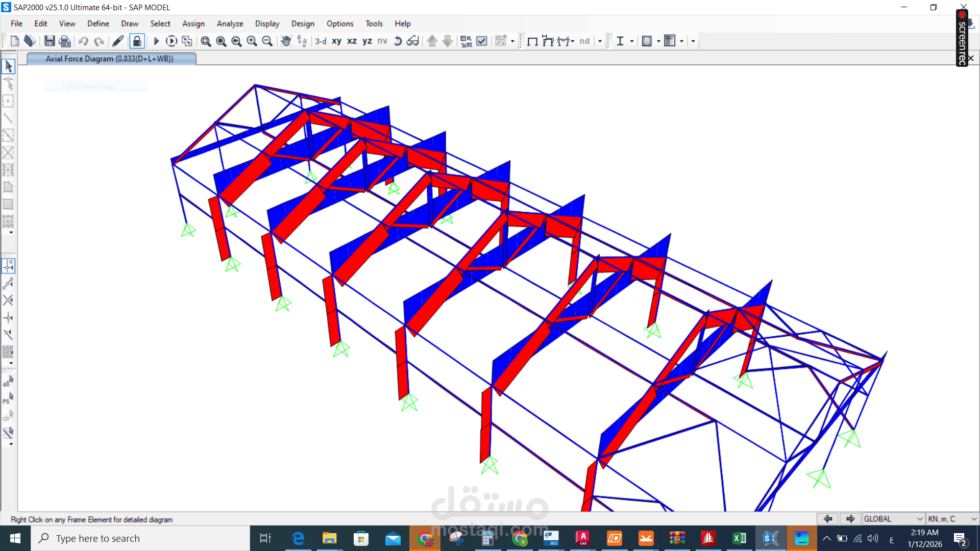
Task: Click the right arrow button in status bar
Action: 850,519
